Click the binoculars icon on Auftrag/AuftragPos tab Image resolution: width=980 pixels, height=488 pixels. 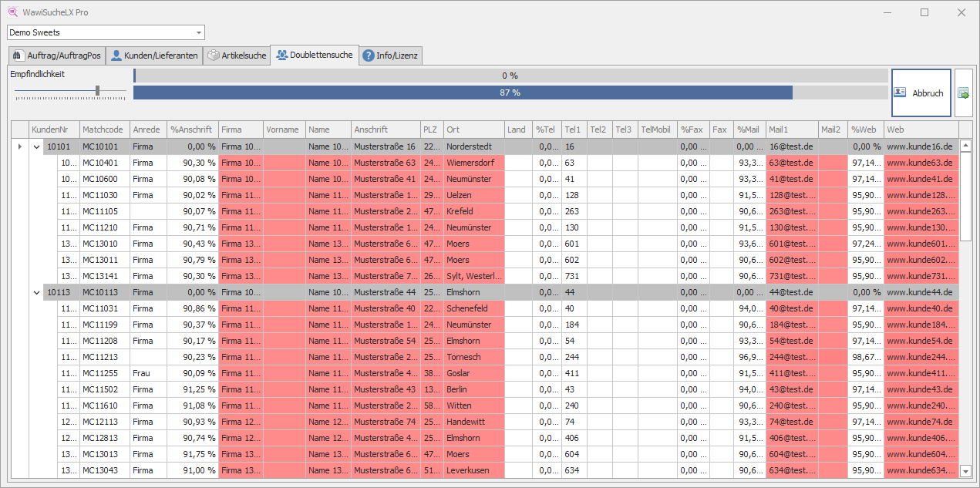coord(19,56)
